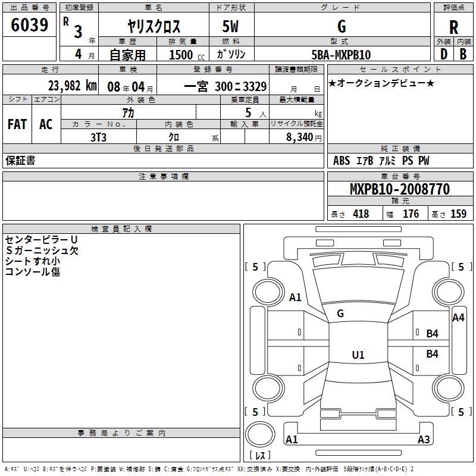Screen dimensions: 476x476
Task: Click the rear-right tire circle in the diagram
Action: pos(449,388)
